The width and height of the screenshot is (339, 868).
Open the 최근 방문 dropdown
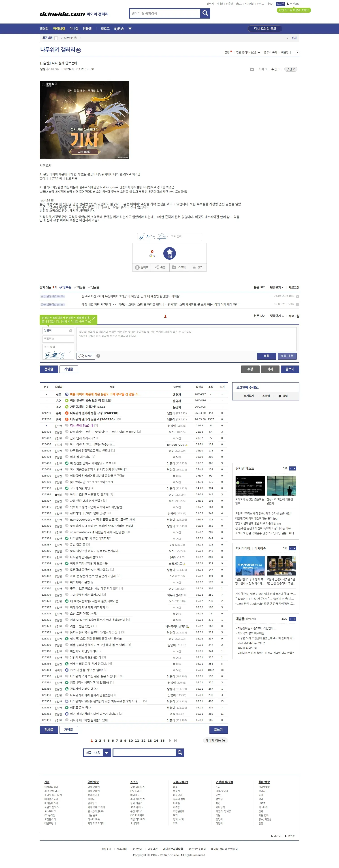click(x=56, y=38)
